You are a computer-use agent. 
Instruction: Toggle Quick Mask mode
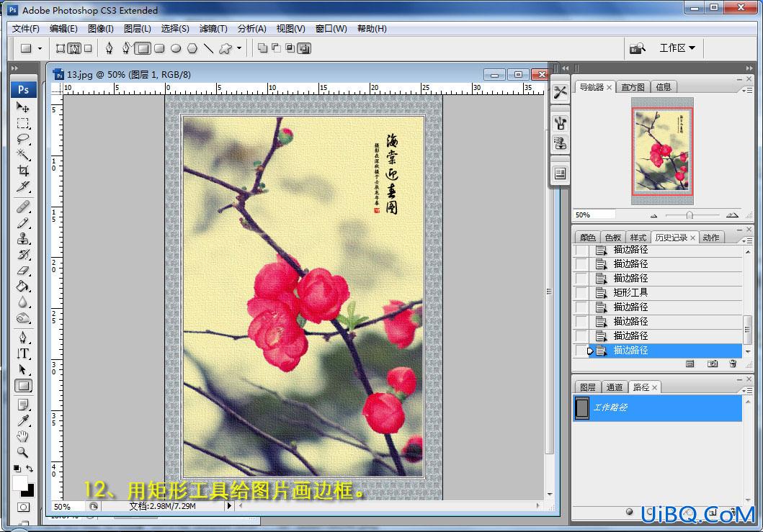pyautogui.click(x=23, y=508)
